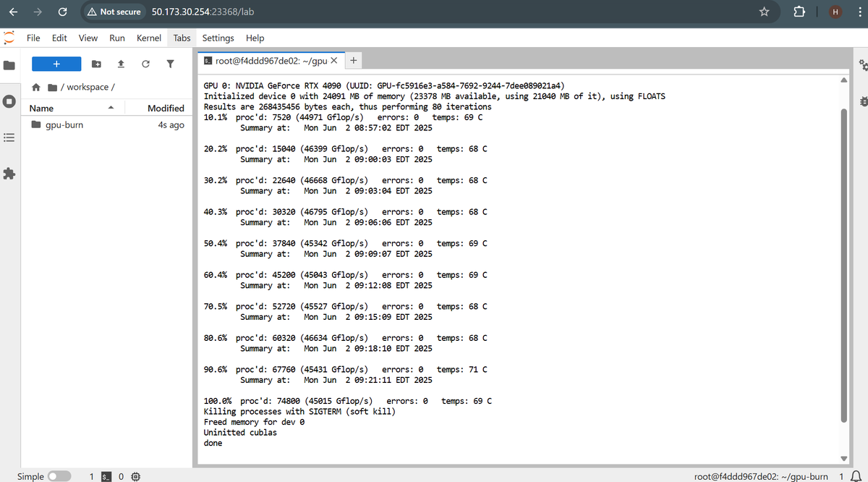Click the Upload Files icon
Image resolution: width=868 pixels, height=482 pixels.
tap(121, 64)
